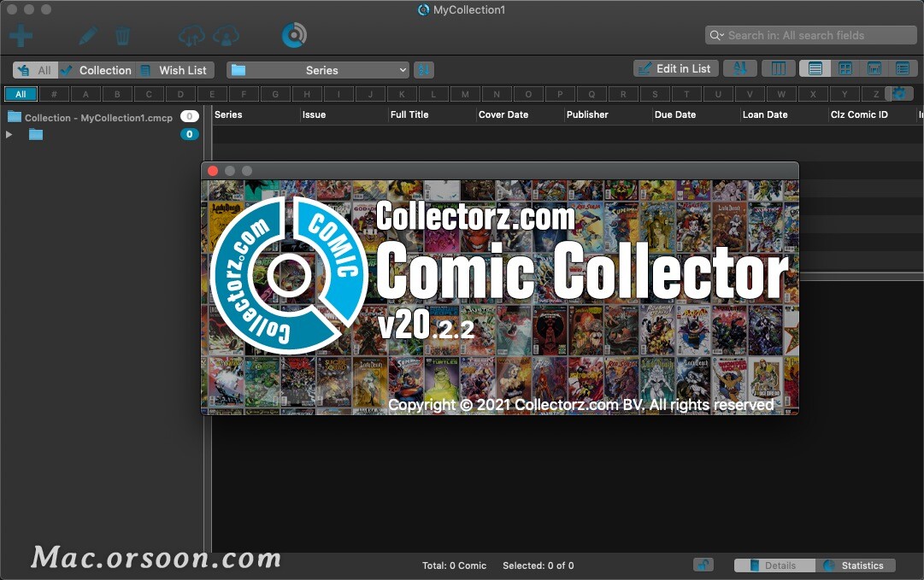
Task: Sort by the Full Title column header
Action: pyautogui.click(x=432, y=114)
